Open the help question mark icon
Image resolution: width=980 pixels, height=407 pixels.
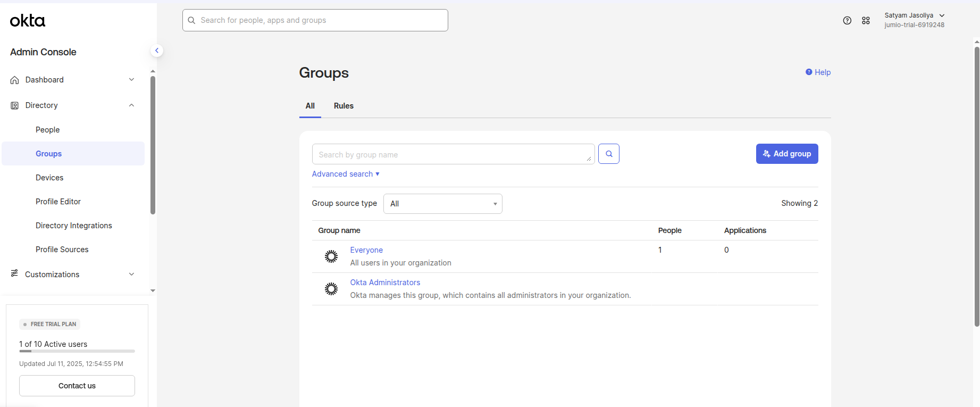click(x=847, y=21)
